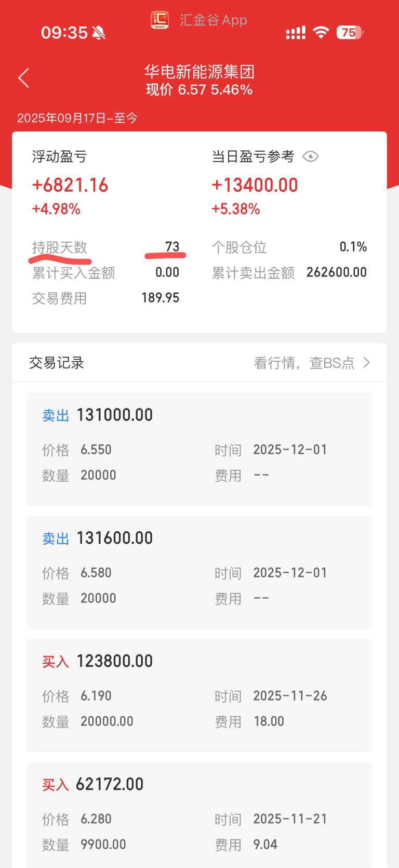Tap the muted bell icon in status bar

[x=99, y=33]
